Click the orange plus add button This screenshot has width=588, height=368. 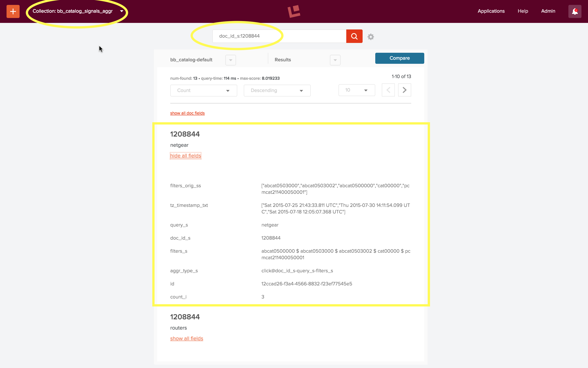pyautogui.click(x=13, y=11)
